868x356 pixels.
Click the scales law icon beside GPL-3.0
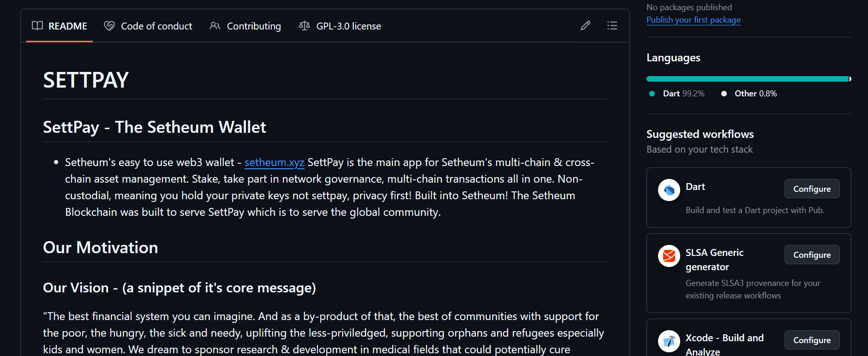click(305, 26)
